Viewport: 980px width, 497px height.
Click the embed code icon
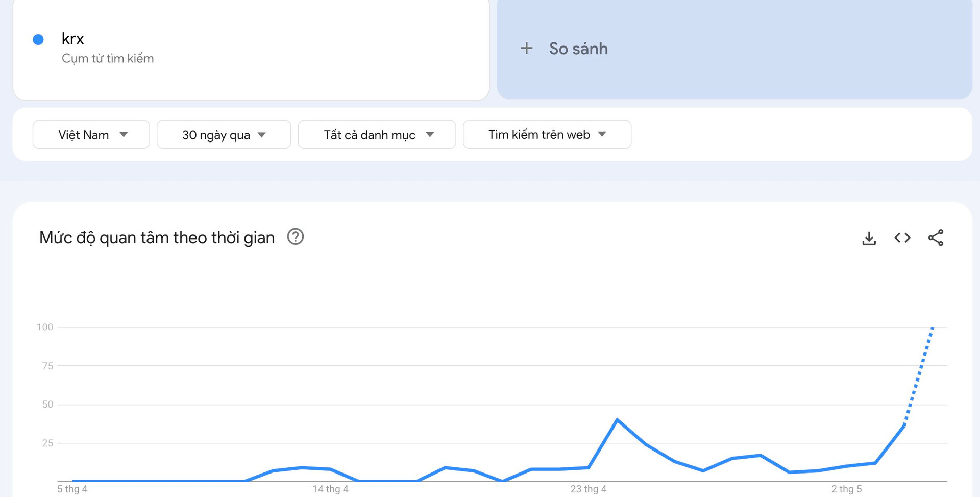click(902, 238)
